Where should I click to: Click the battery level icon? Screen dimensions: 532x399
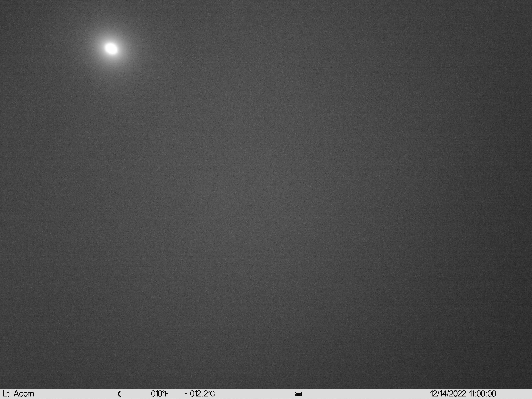(x=298, y=394)
